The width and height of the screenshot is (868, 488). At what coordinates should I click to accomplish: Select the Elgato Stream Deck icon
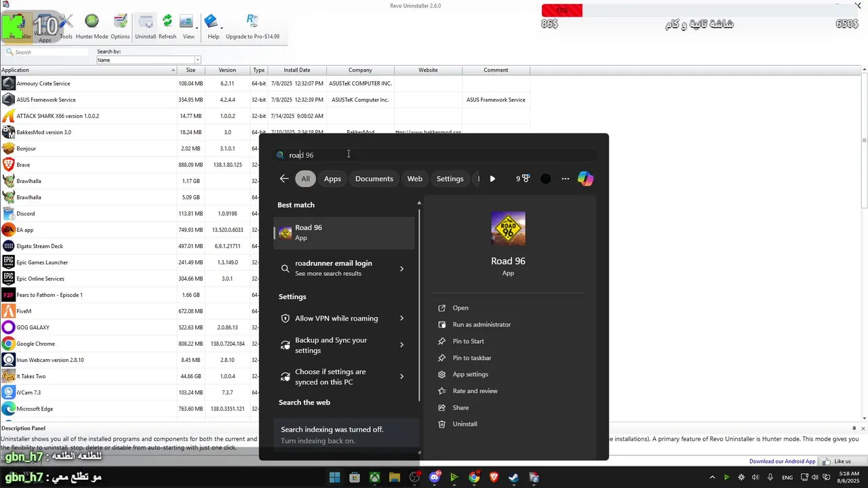coord(8,246)
